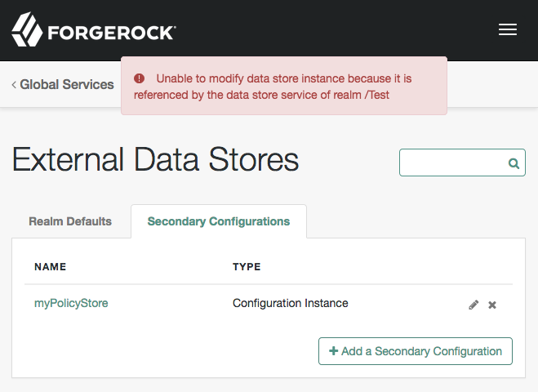Image resolution: width=538 pixels, height=392 pixels.
Task: Switch to the Realm Defaults tab
Action: point(70,221)
